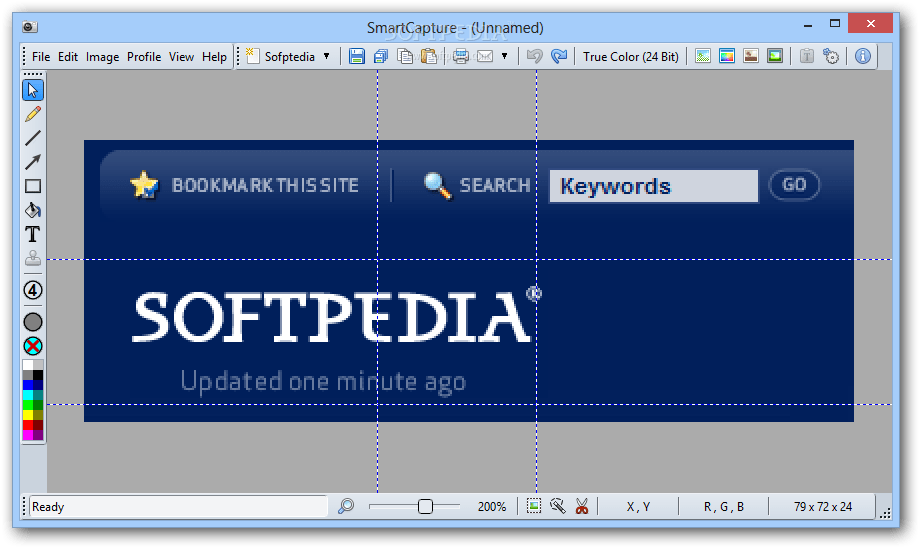Click the dashed selection region status icon
The image size is (920, 548).
(534, 506)
